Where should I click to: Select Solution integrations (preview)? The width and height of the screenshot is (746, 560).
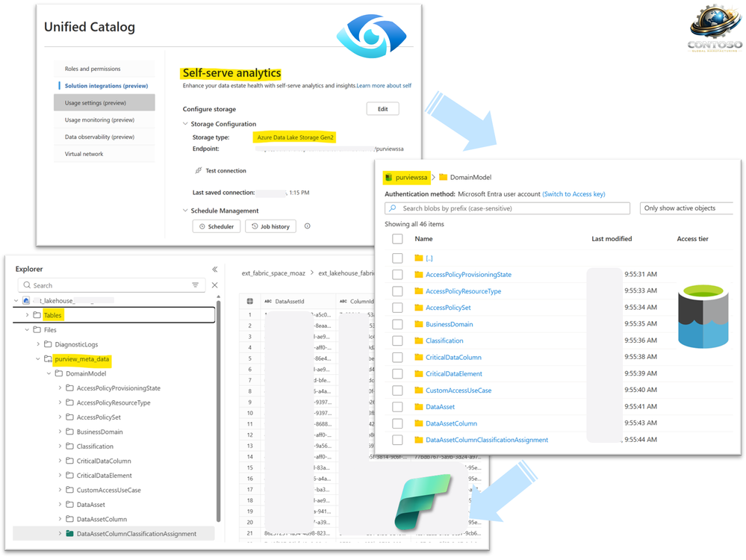tap(106, 86)
